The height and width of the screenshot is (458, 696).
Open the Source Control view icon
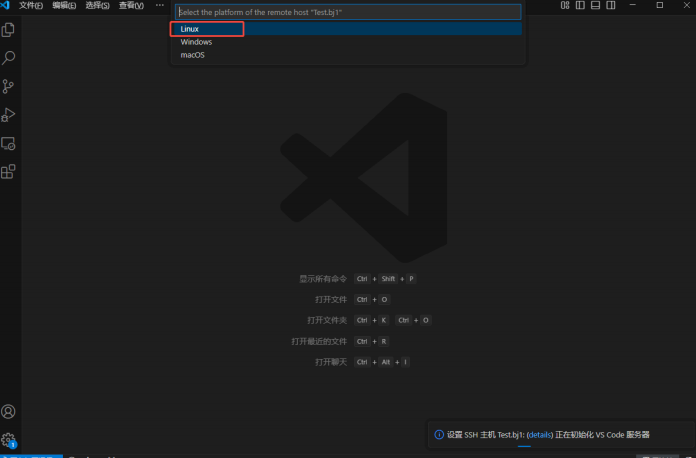point(8,86)
